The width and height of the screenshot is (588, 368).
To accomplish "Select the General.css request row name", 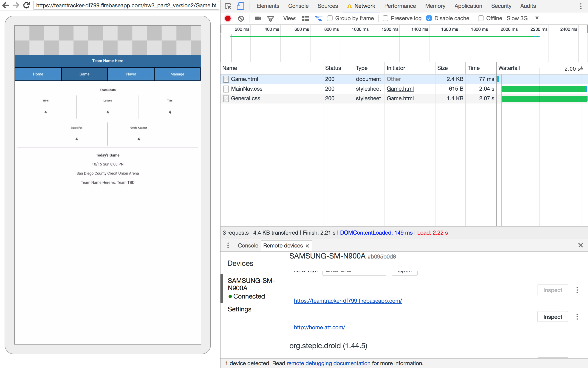I will 245,99.
